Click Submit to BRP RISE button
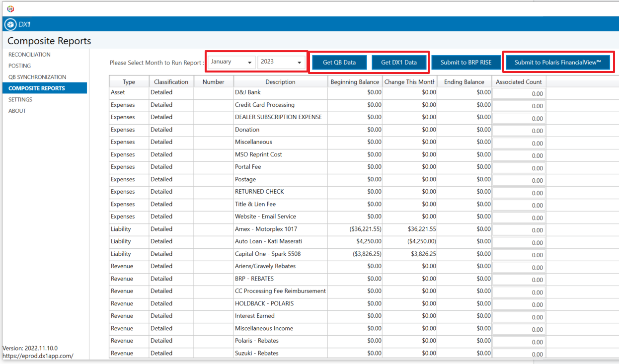The height and width of the screenshot is (364, 619). coord(466,63)
